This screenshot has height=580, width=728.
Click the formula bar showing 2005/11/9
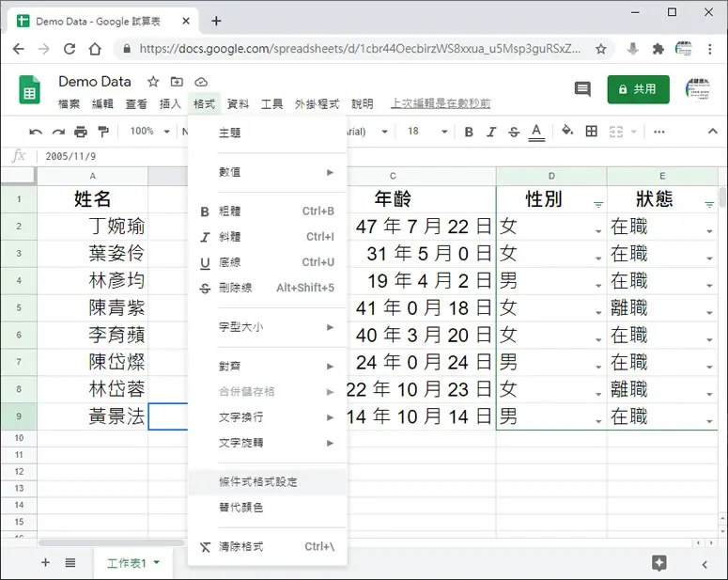381,156
